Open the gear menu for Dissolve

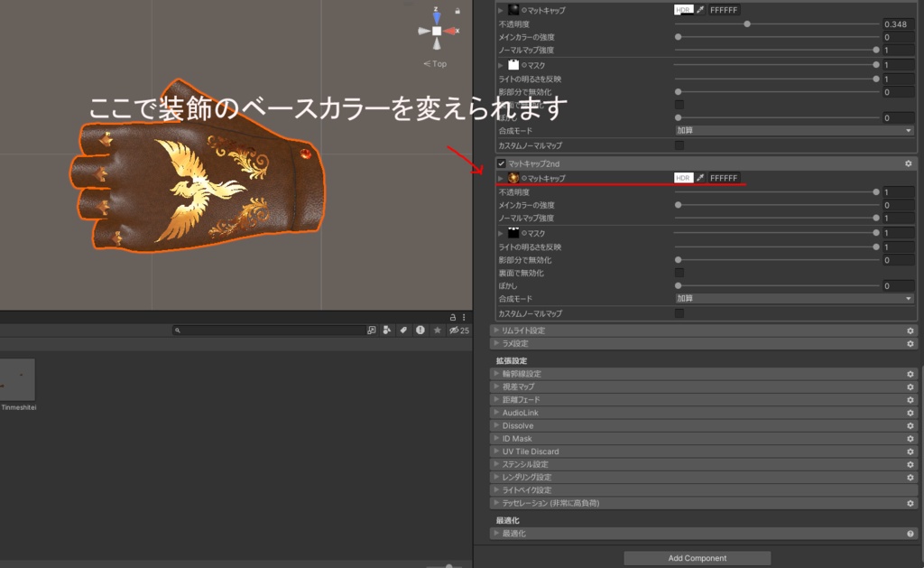pyautogui.click(x=910, y=426)
